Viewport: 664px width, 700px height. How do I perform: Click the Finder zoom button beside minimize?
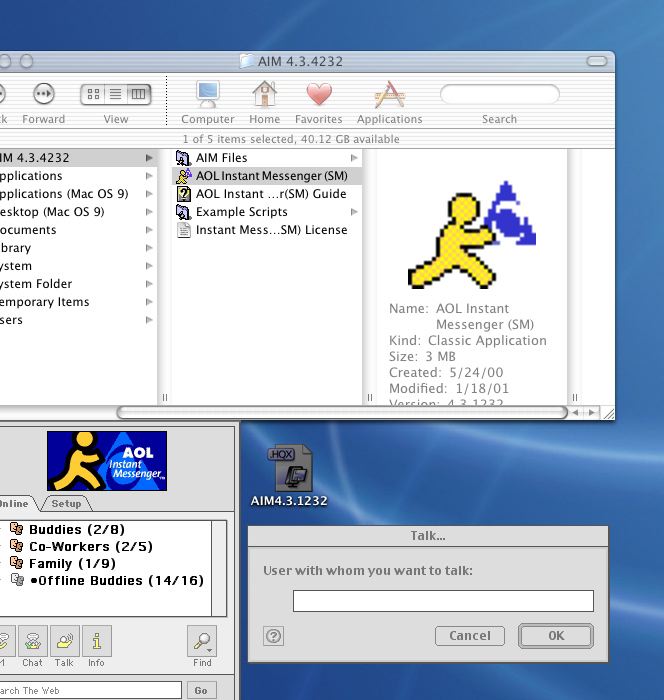pos(27,61)
